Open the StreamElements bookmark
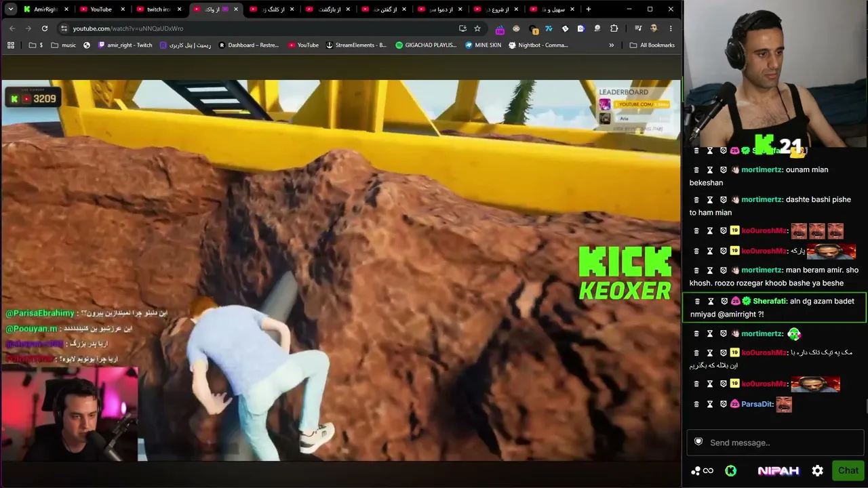This screenshot has width=868, height=488. 356,45
